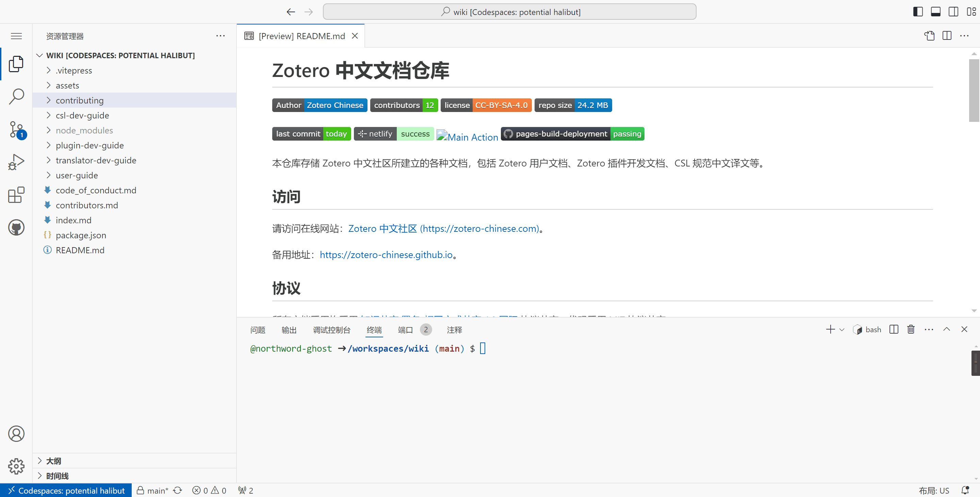The height and width of the screenshot is (497, 980).
Task: Toggle the secondary sidebar
Action: 953,12
